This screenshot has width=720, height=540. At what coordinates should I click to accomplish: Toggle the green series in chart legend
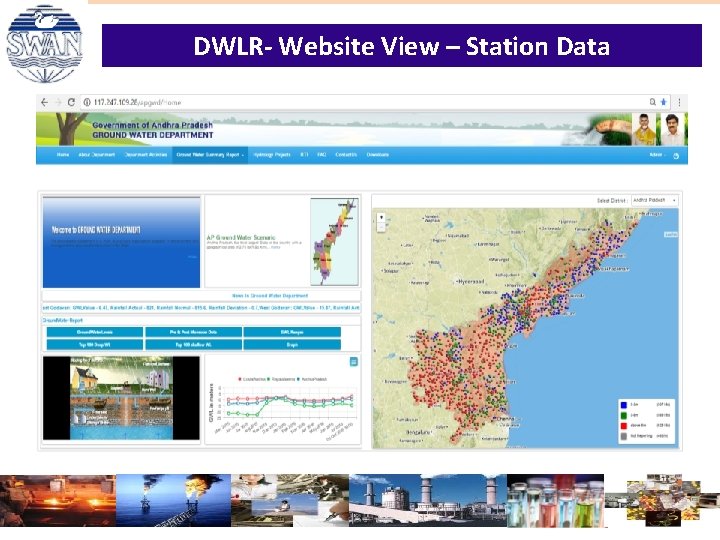point(281,379)
